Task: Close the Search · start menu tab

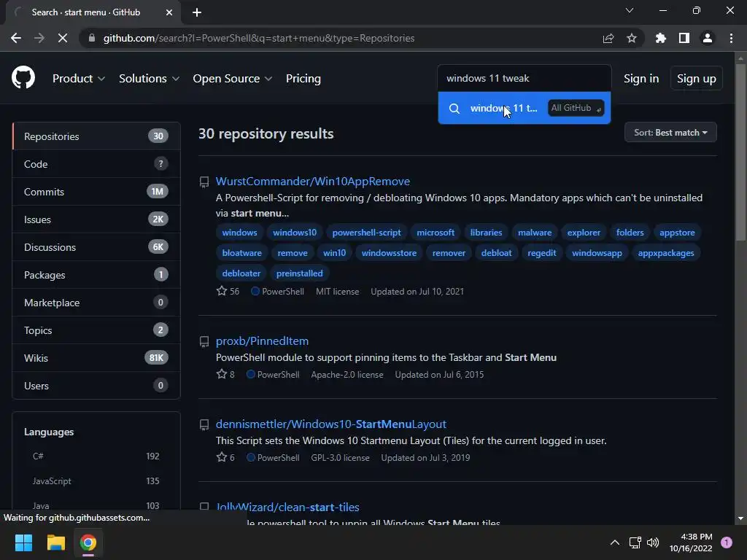Action: [x=169, y=12]
